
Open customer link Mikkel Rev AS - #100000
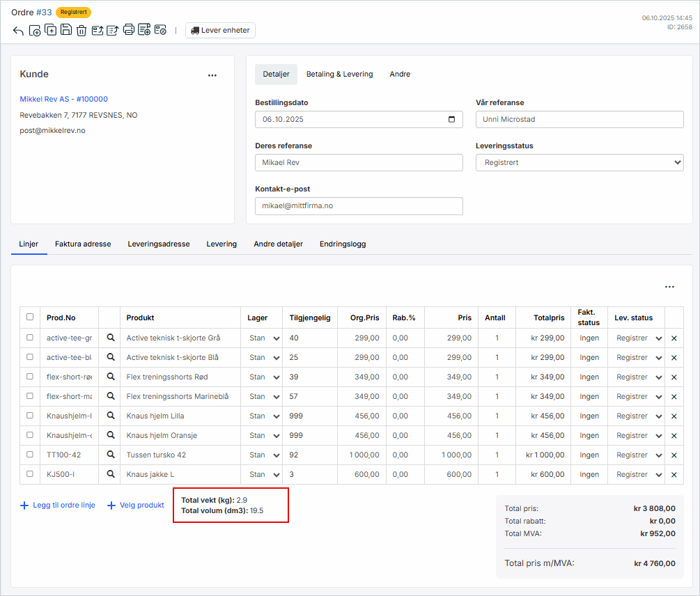(63, 99)
